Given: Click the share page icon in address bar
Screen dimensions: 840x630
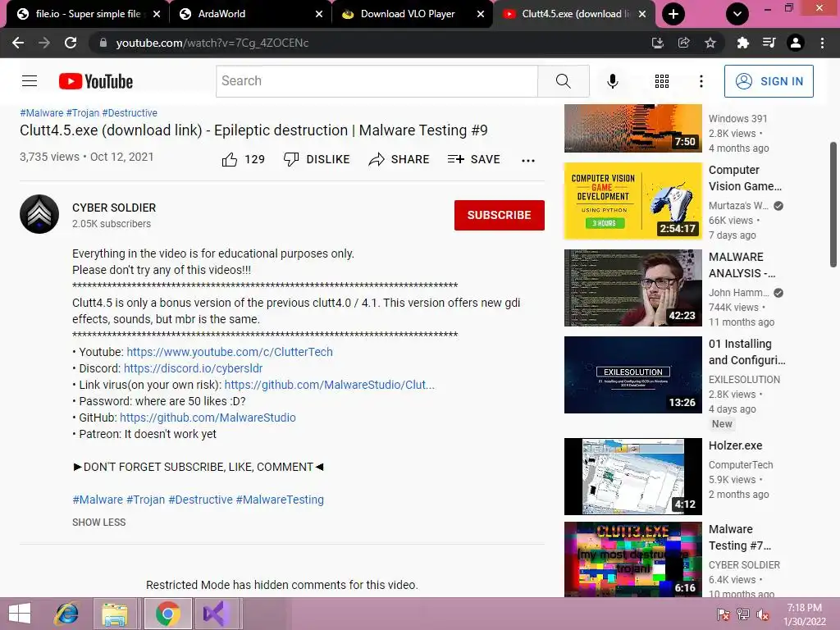Looking at the screenshot, I should click(683, 43).
